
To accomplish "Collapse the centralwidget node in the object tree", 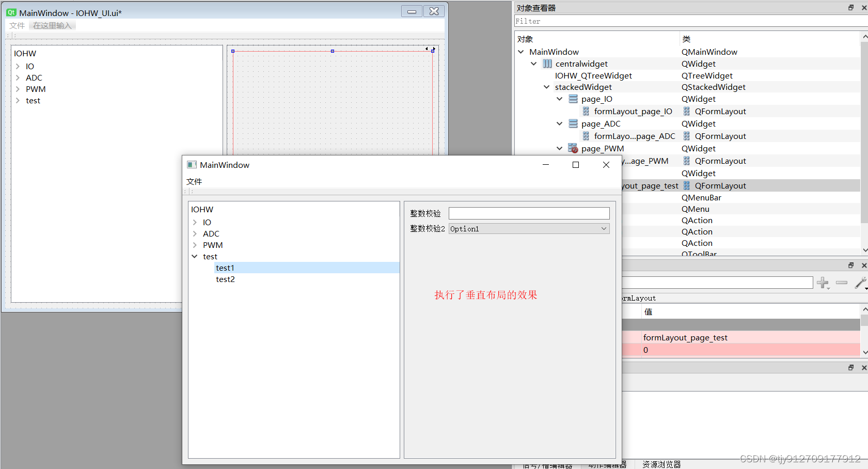I will (x=534, y=64).
